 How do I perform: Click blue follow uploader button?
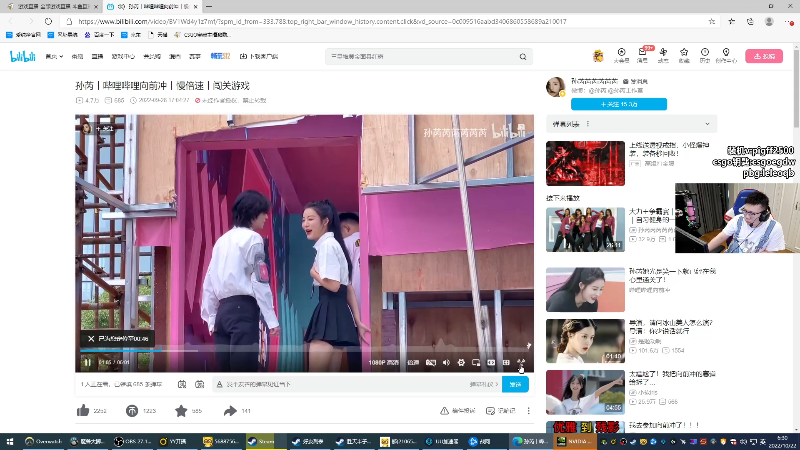(619, 104)
